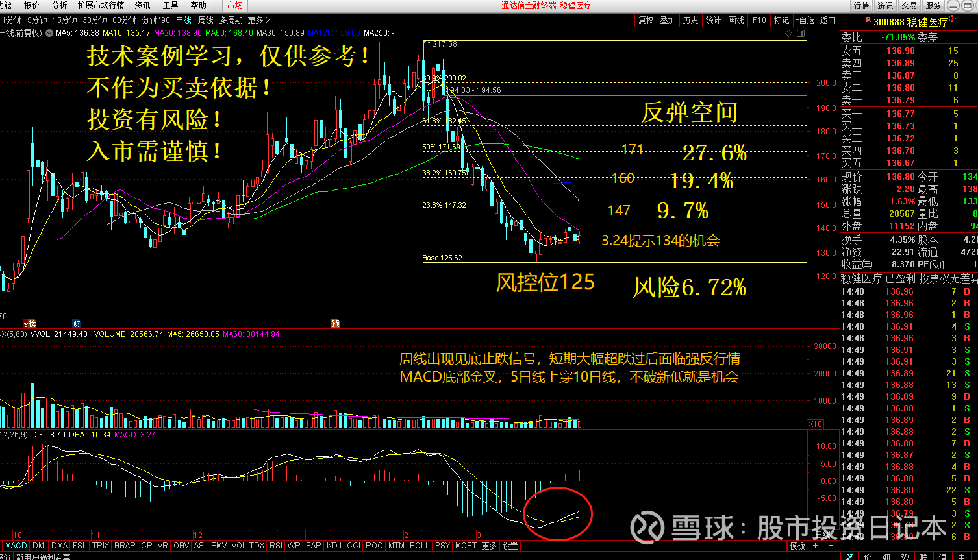Click the diamond icon above the chart
The height and width of the screenshot is (560, 978).
(788, 33)
